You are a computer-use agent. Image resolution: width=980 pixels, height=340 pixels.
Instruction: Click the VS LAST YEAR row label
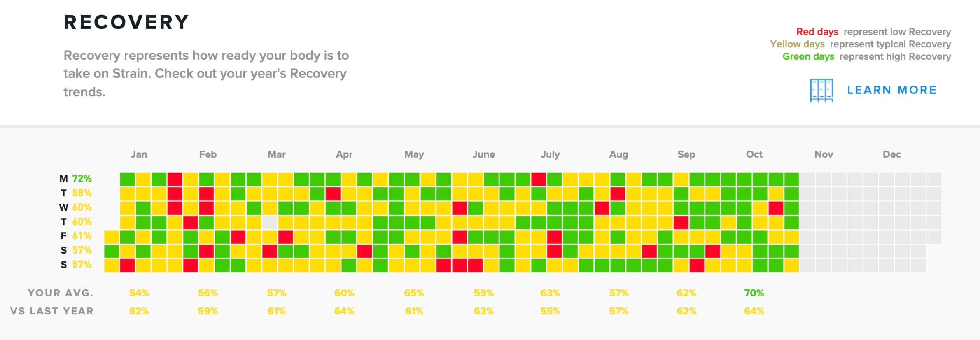pos(52,312)
